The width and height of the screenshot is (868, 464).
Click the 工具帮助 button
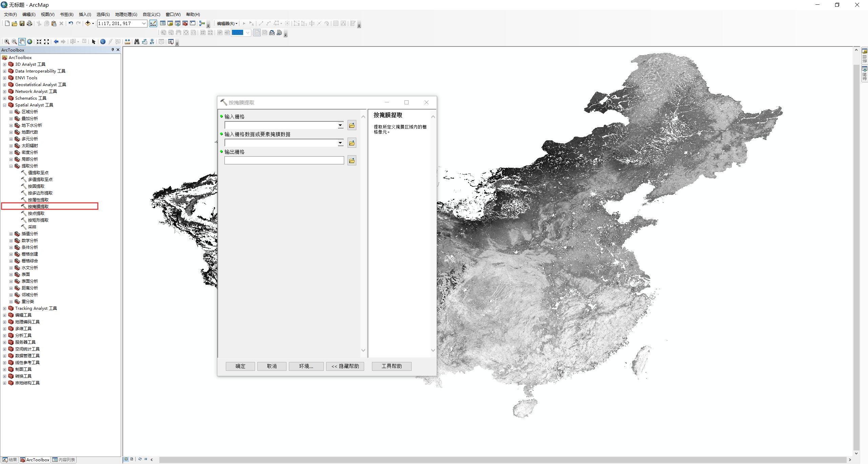(x=391, y=366)
